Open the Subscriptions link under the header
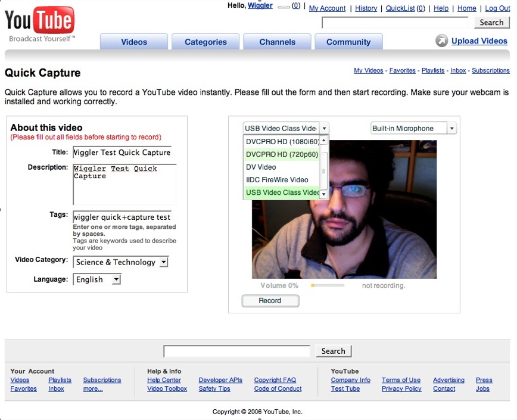Screen dimensions: 517x420 click(491, 70)
